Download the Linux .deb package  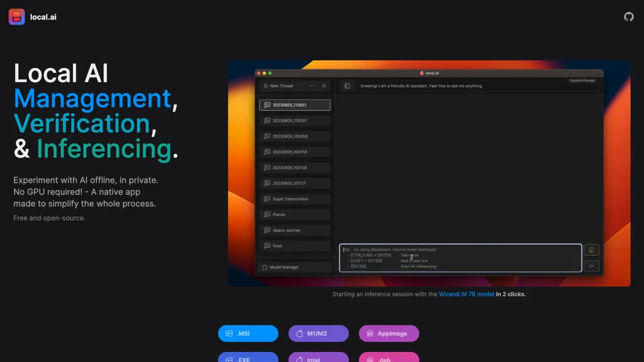tap(389, 358)
